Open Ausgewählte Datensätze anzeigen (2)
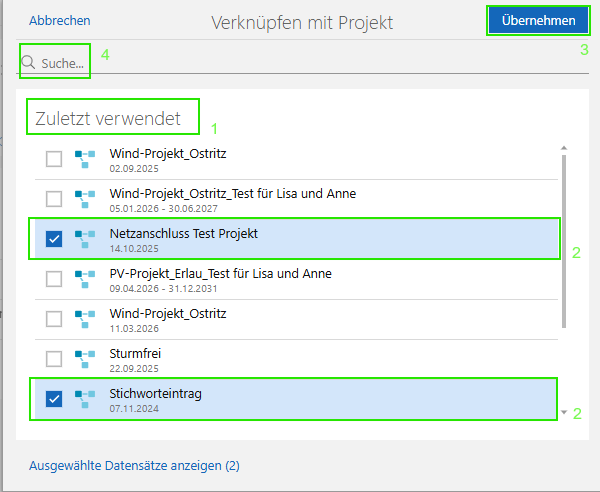 click(134, 466)
